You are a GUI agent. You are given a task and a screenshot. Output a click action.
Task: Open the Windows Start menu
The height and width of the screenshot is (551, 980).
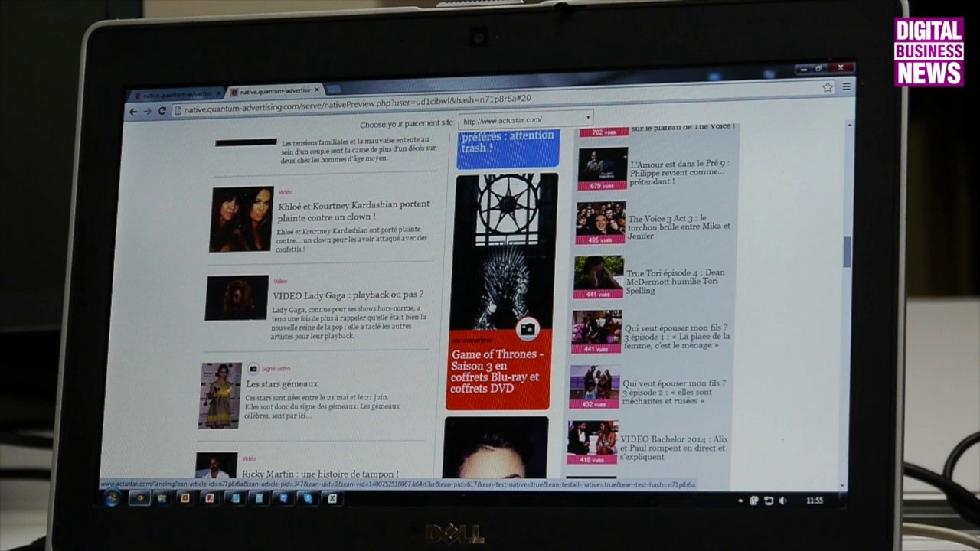pos(112,498)
